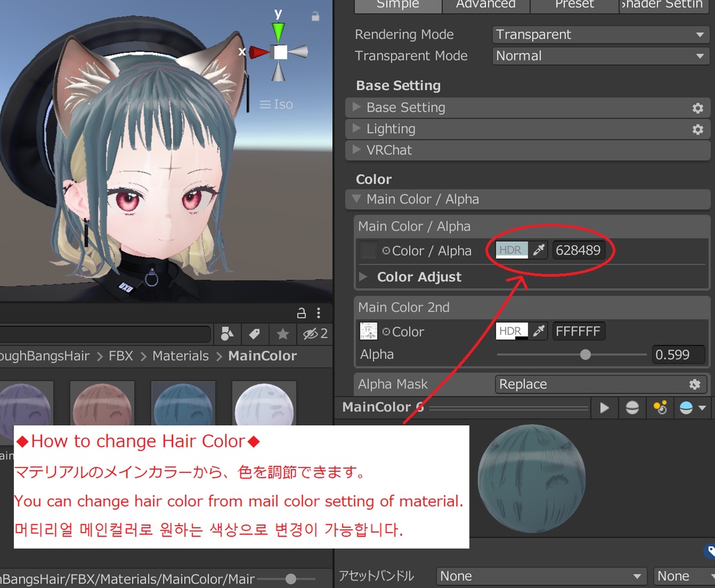Click the label filter icon in the project toolbar
The height and width of the screenshot is (588, 715).
[254, 334]
